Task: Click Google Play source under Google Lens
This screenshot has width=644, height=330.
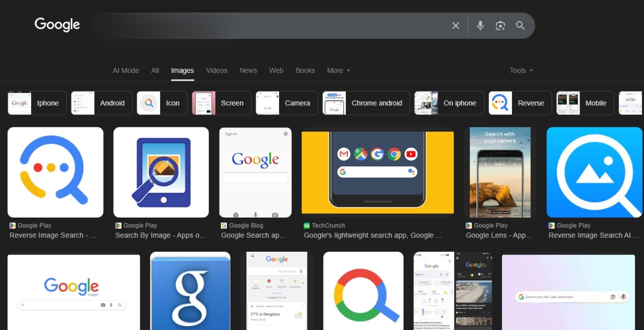Action: tap(490, 225)
